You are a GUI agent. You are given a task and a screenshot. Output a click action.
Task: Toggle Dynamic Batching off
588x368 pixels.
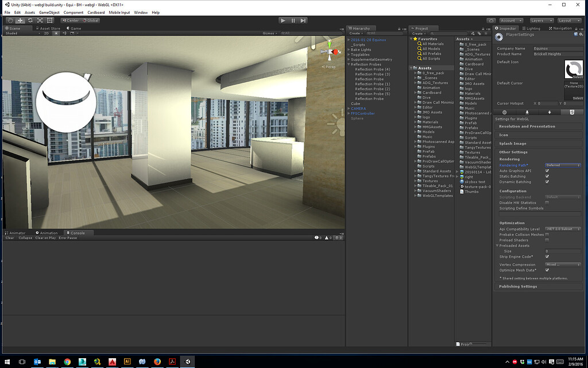click(547, 182)
